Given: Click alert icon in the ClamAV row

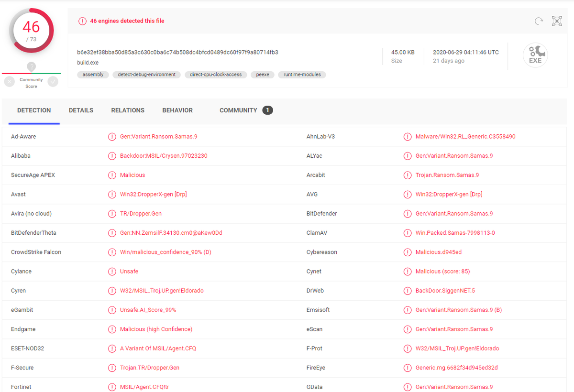Looking at the screenshot, I should (x=408, y=233).
